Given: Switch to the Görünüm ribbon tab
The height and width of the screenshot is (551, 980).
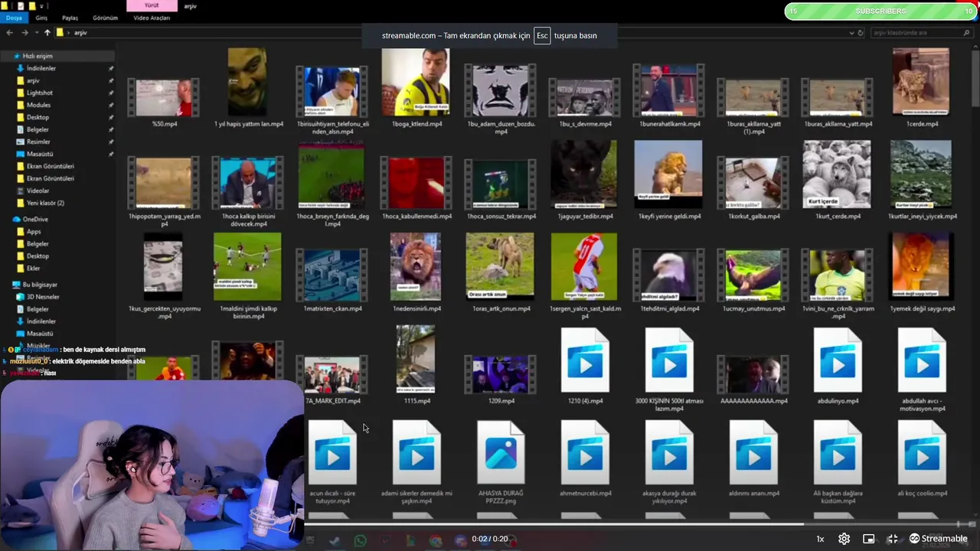Looking at the screenshot, I should pos(105,18).
